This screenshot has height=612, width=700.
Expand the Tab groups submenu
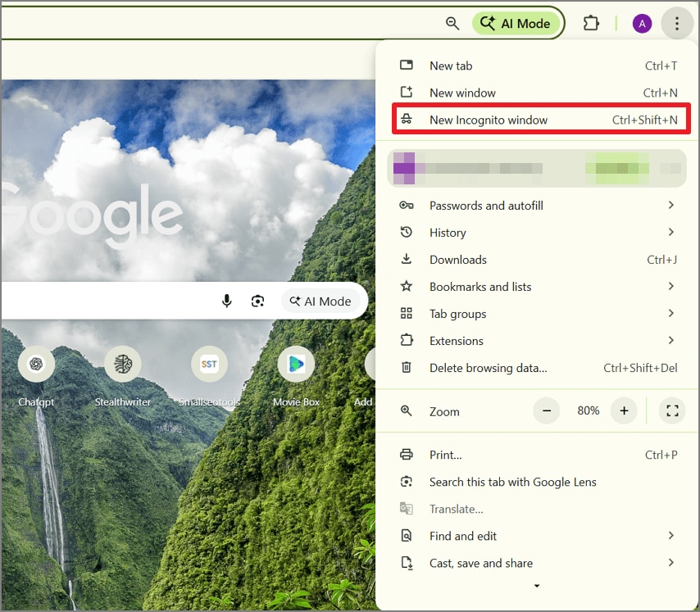tap(538, 314)
